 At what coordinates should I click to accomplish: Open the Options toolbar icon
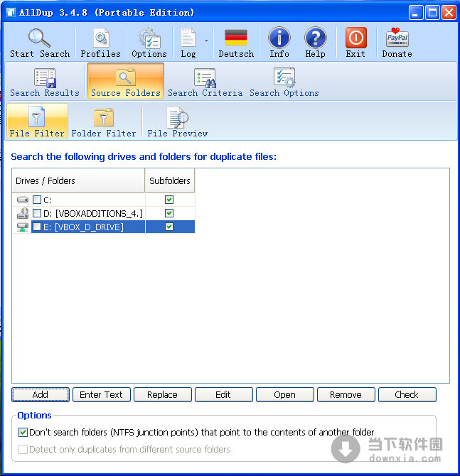(x=149, y=38)
